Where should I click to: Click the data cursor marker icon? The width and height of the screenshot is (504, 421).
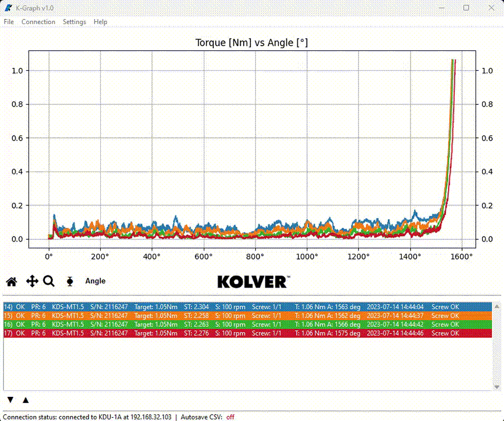70,281
